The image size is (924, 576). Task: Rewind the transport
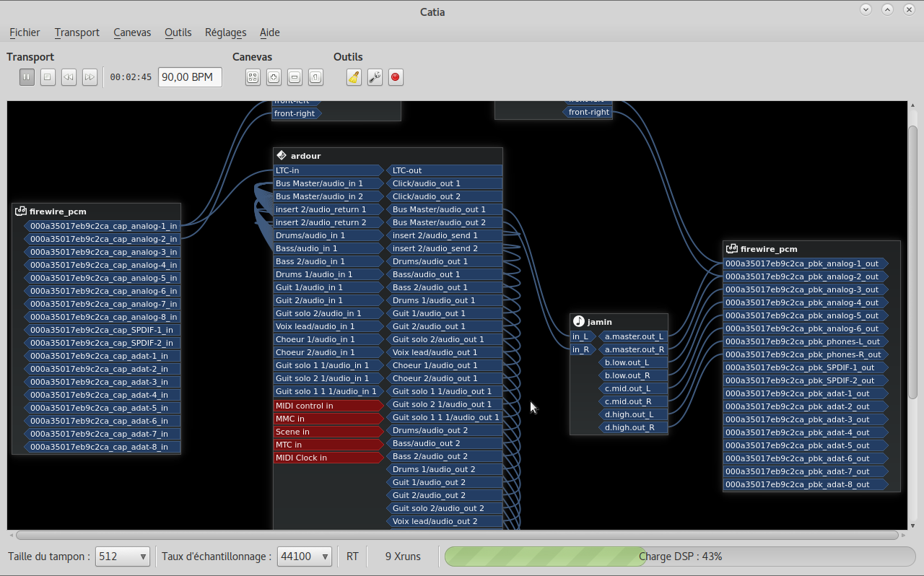pyautogui.click(x=69, y=77)
